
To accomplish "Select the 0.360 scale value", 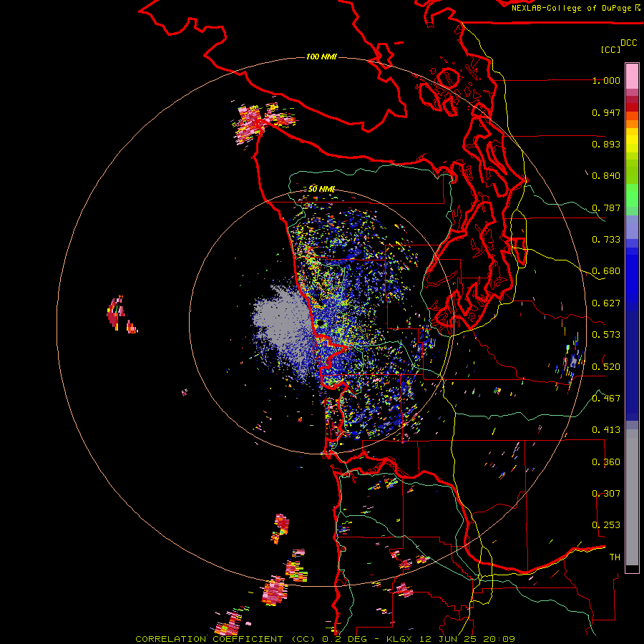I will 606,462.
